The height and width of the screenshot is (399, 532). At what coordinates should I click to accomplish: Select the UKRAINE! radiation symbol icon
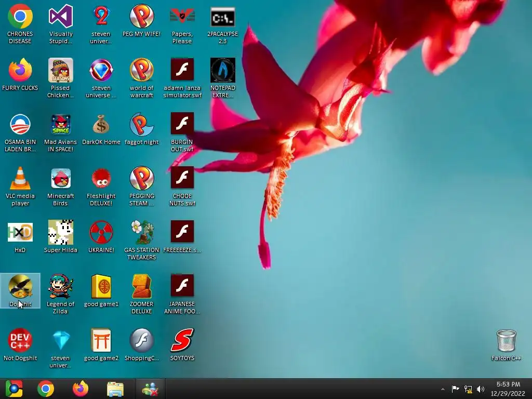101,237
